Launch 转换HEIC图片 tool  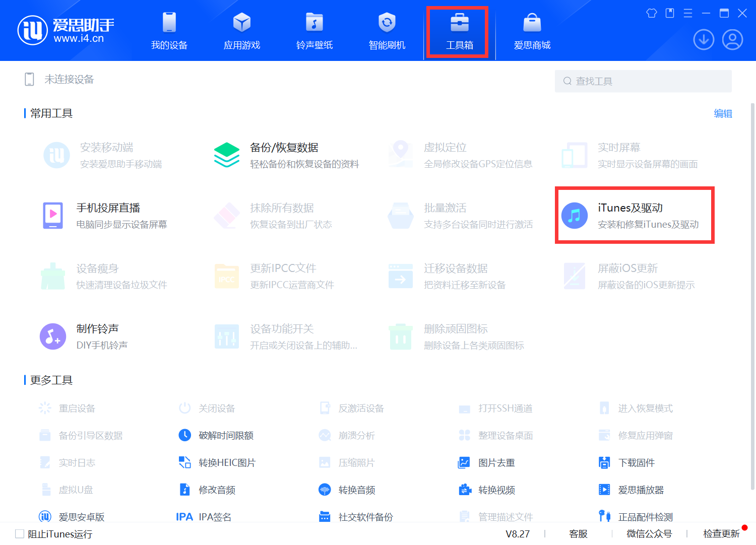click(217, 462)
